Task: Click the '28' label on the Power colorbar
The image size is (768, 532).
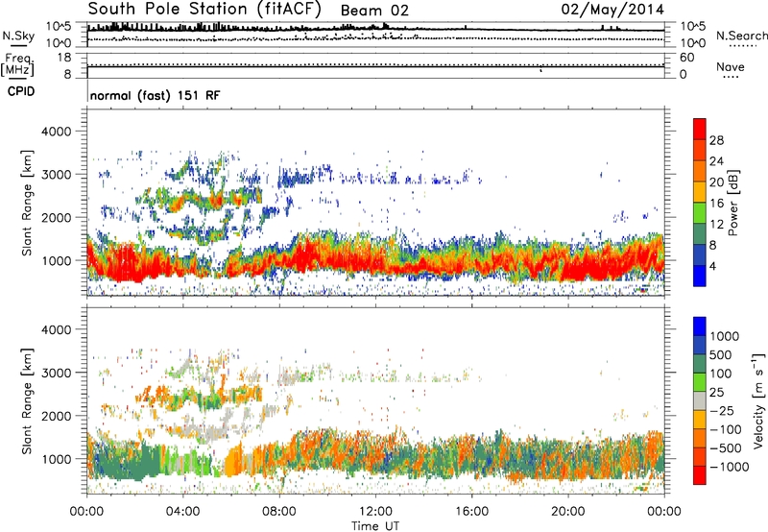Action: (x=716, y=140)
